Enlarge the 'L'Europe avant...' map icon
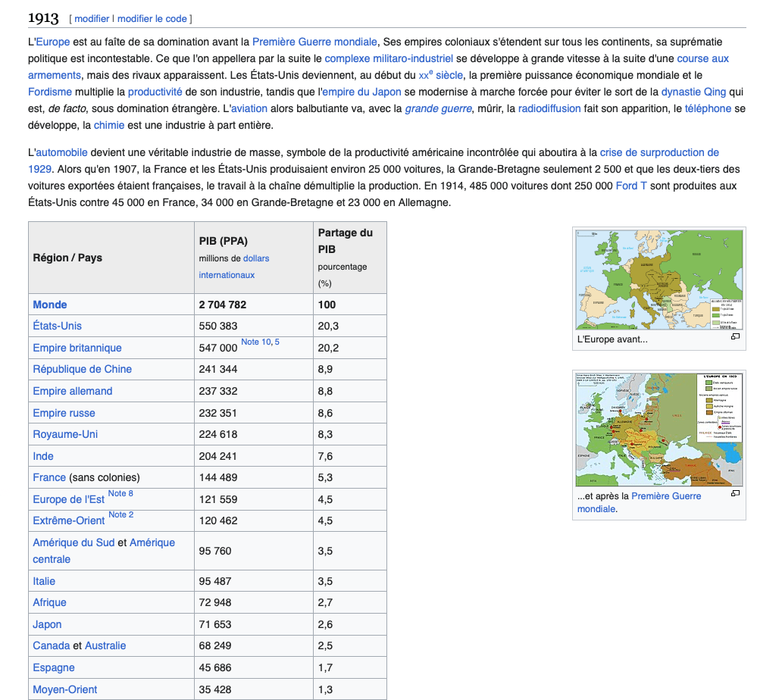The height and width of the screenshot is (700, 782). click(x=735, y=337)
